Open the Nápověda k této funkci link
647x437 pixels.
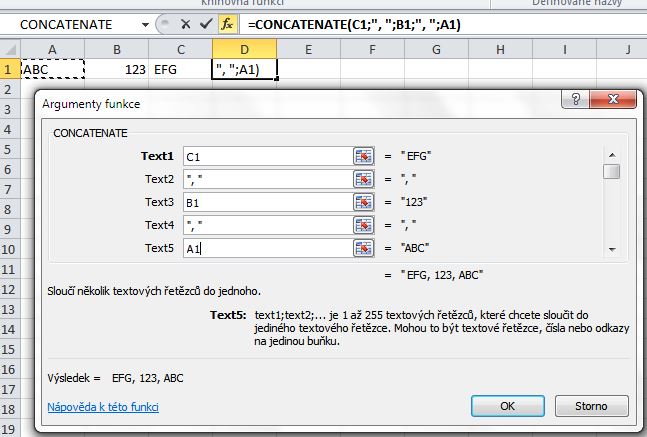[x=103, y=407]
